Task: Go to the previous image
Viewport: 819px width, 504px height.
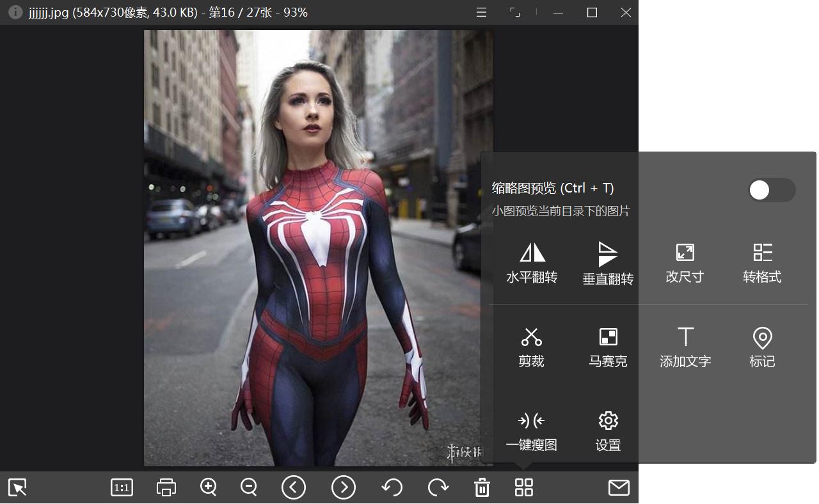Action: (294, 488)
